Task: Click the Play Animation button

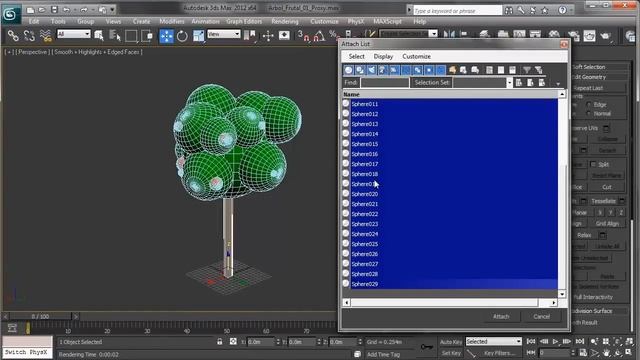Action: (555, 341)
